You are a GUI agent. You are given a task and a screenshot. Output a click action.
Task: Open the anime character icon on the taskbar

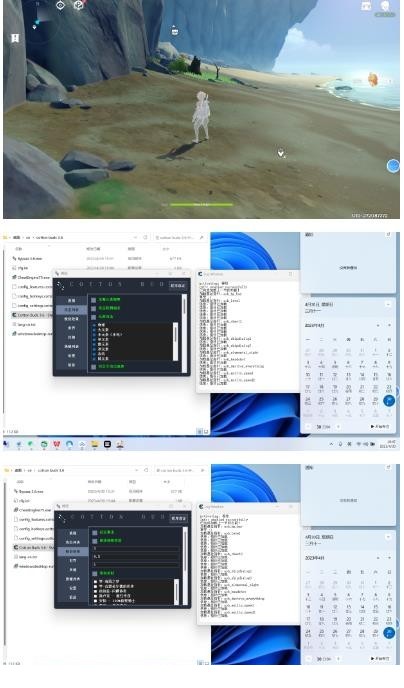120,444
